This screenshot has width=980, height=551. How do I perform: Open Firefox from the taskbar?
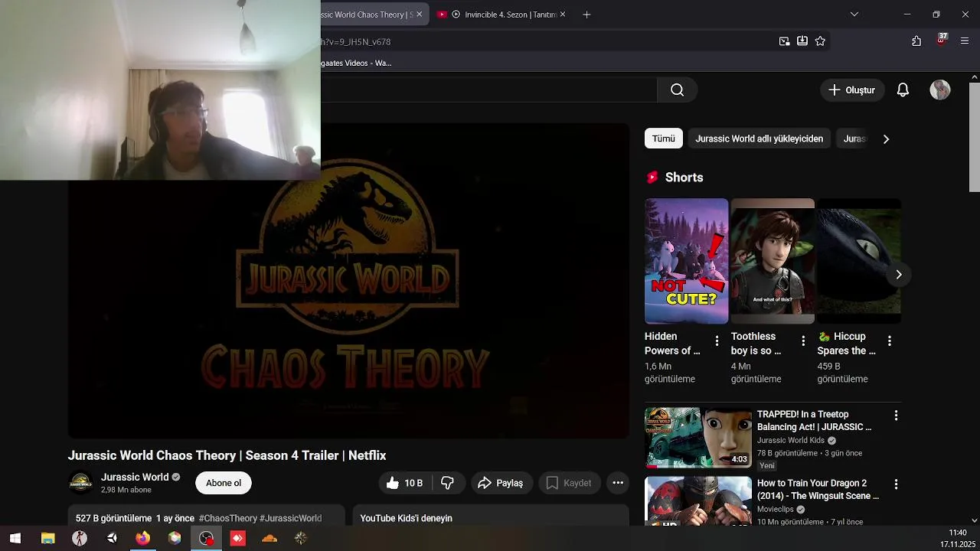[x=142, y=539]
